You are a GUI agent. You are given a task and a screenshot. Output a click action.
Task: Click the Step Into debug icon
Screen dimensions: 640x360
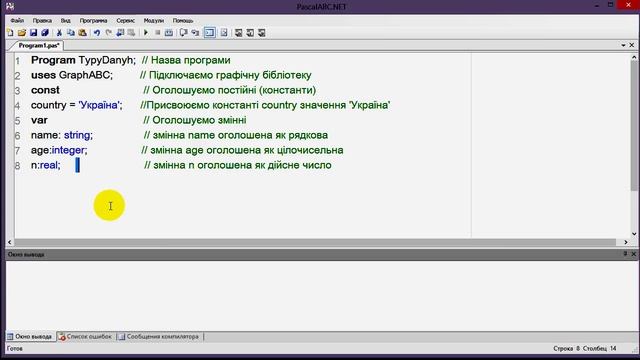click(195, 33)
